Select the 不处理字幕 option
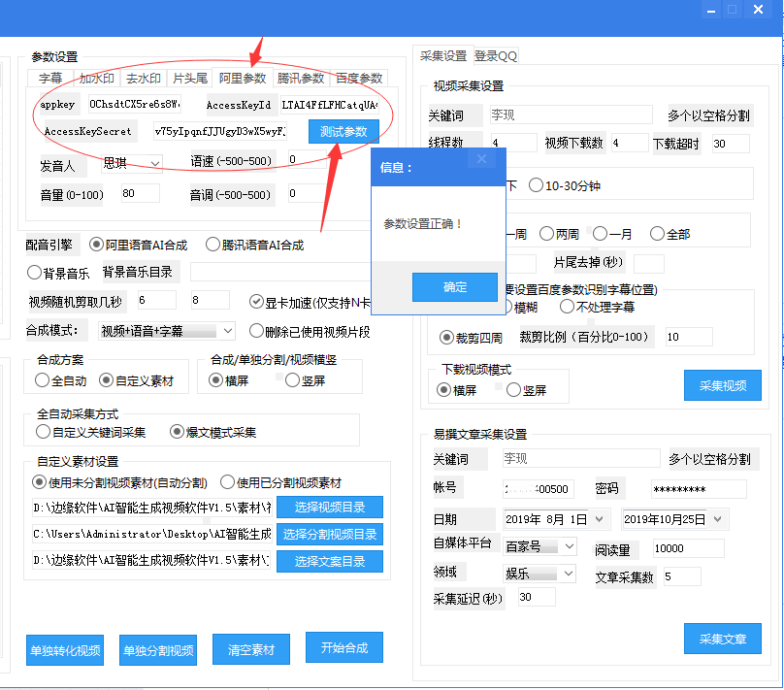Image resolution: width=784 pixels, height=690 pixels. pyautogui.click(x=597, y=307)
